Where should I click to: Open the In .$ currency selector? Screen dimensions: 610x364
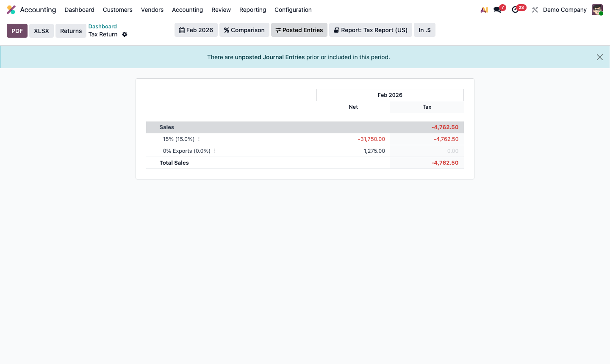click(x=424, y=30)
